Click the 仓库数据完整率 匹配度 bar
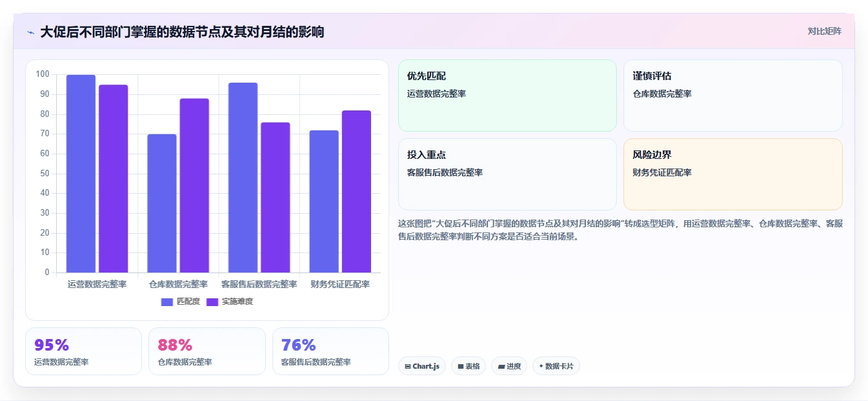 click(162, 203)
